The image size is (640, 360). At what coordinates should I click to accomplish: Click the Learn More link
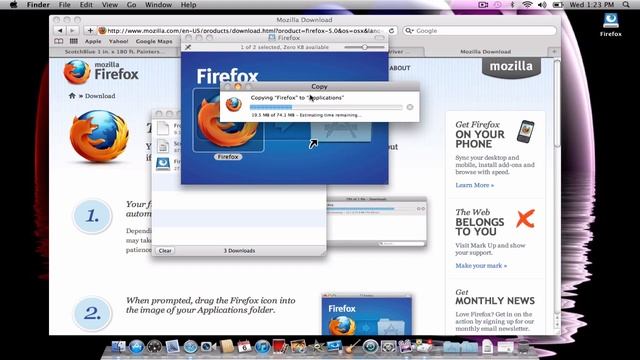[474, 185]
